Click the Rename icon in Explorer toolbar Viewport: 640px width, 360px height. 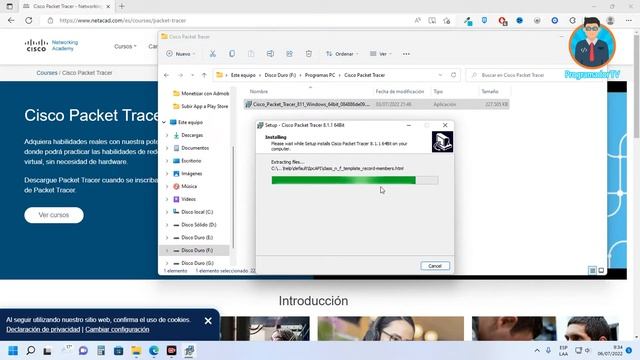click(x=270, y=54)
